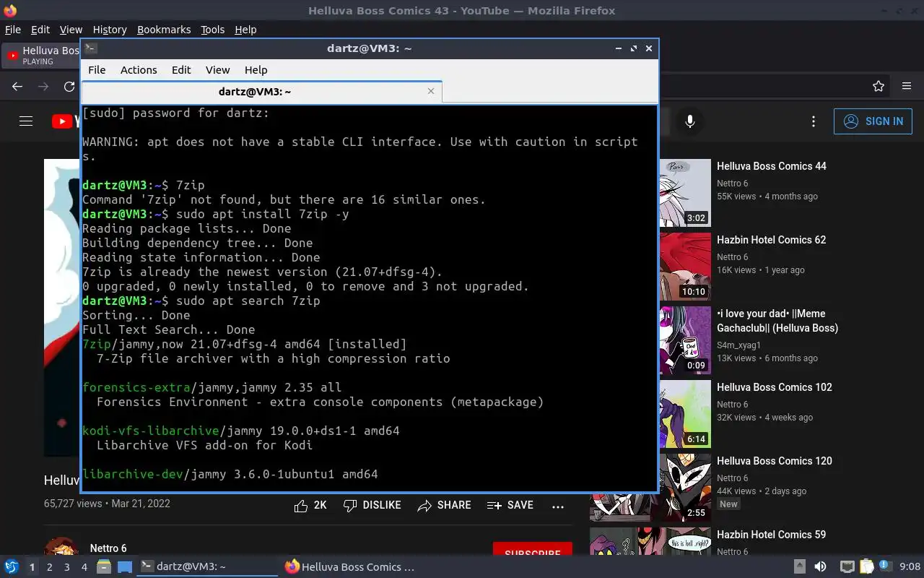Open Firefox File menu
The height and width of the screenshot is (578, 924).
click(x=13, y=30)
